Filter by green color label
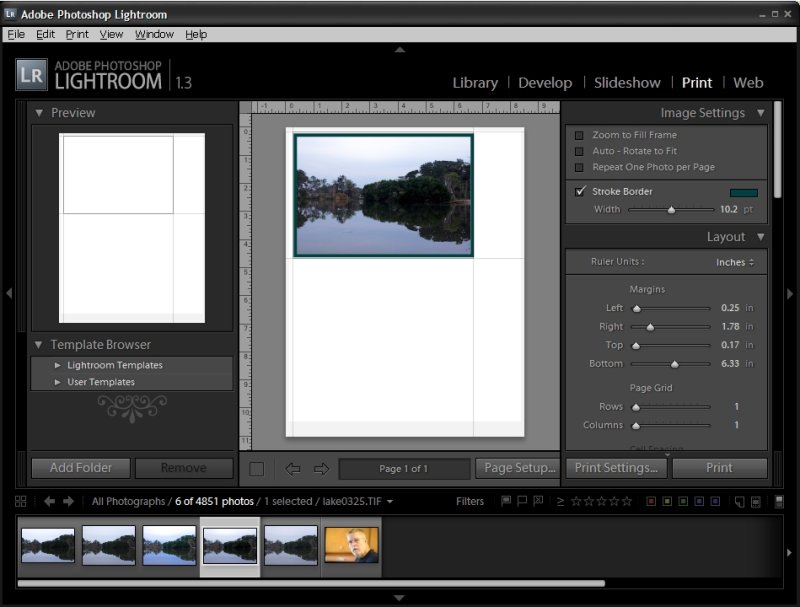 coord(683,501)
